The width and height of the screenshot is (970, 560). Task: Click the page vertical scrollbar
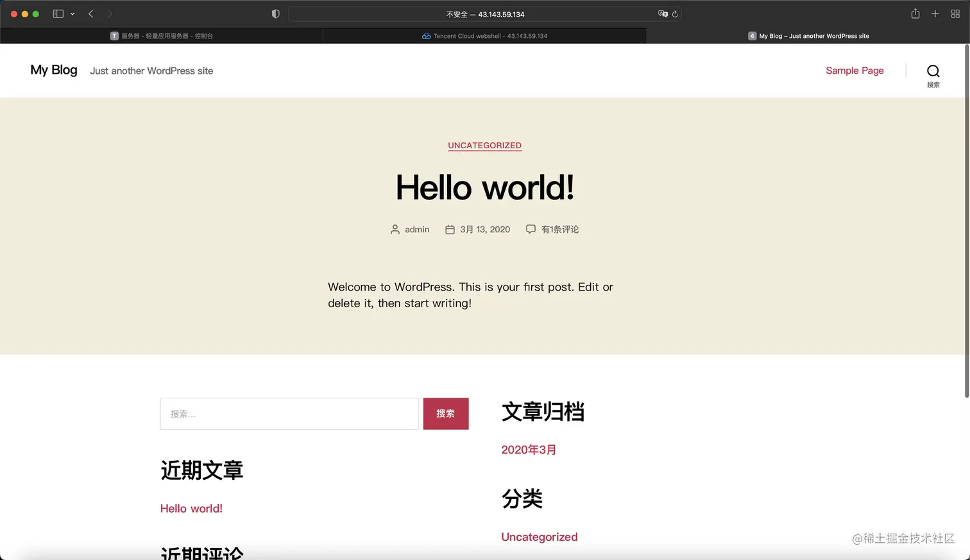coord(967,221)
